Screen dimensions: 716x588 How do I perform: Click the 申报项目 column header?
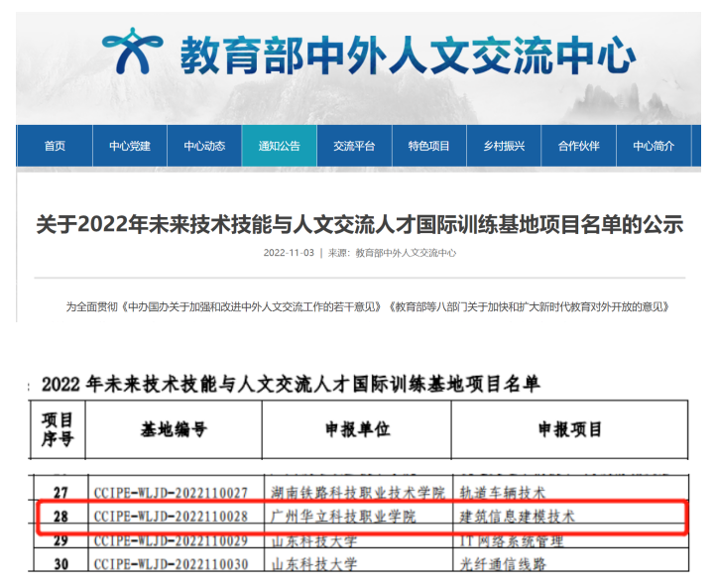pyautogui.click(x=570, y=429)
